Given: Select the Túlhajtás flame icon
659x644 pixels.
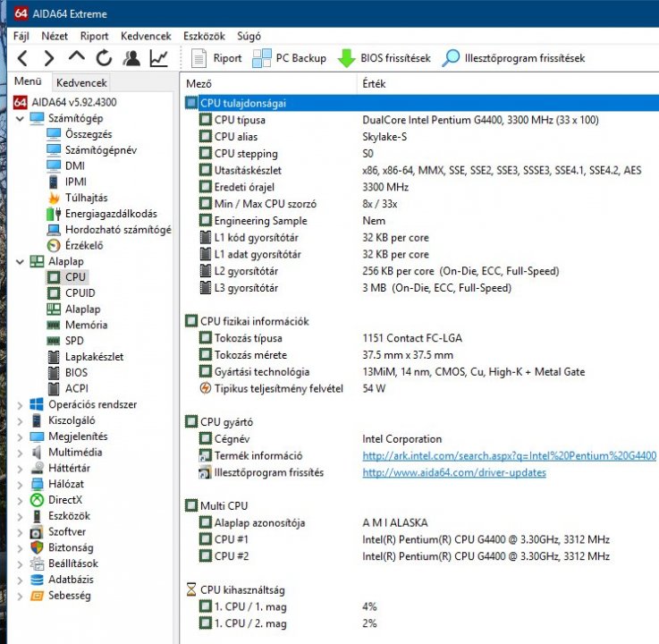Looking at the screenshot, I should click(x=54, y=198).
